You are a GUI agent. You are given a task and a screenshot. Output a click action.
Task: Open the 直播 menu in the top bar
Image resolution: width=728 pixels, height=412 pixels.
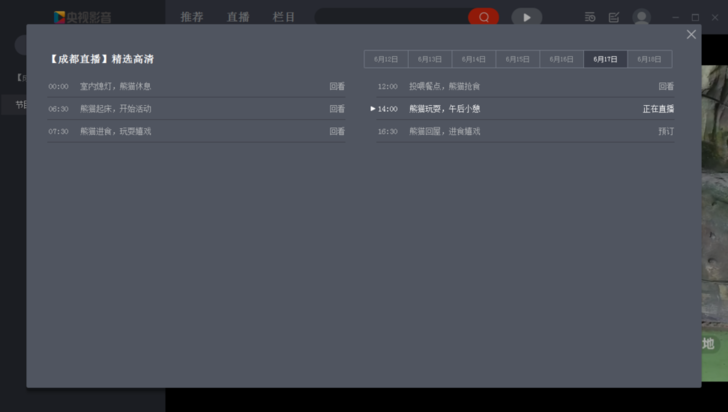[x=238, y=17]
